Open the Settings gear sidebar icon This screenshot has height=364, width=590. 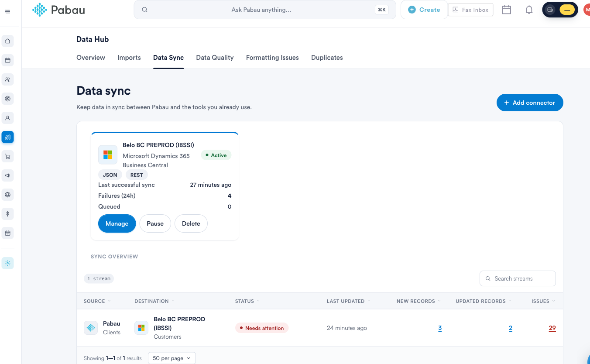(7, 263)
